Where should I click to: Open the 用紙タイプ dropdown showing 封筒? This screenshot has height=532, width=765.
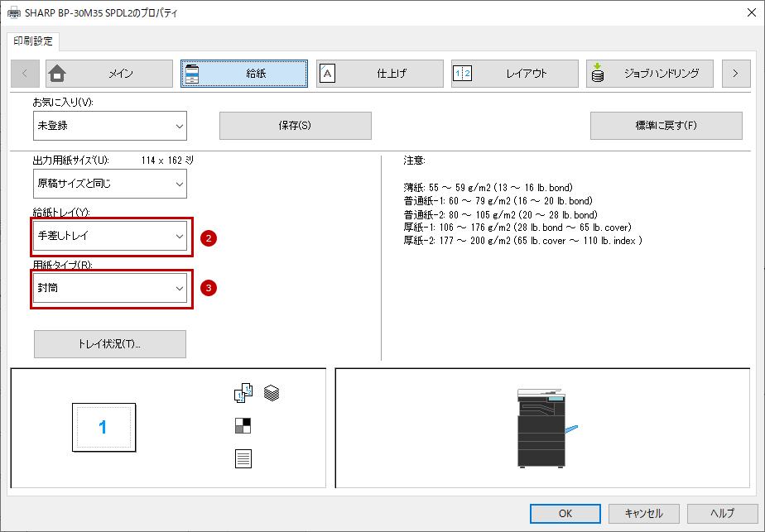tap(110, 288)
